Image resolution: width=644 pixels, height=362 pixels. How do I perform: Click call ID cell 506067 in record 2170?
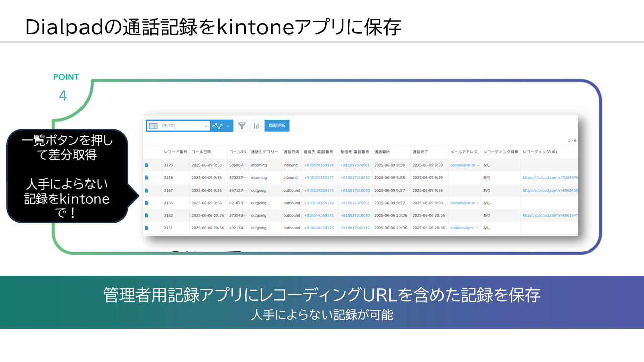coord(238,165)
